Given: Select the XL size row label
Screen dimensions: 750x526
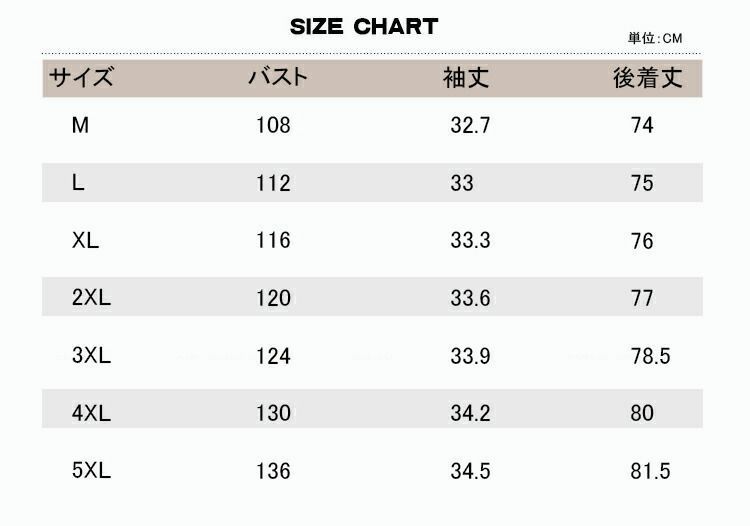Looking at the screenshot, I should pos(85,240).
